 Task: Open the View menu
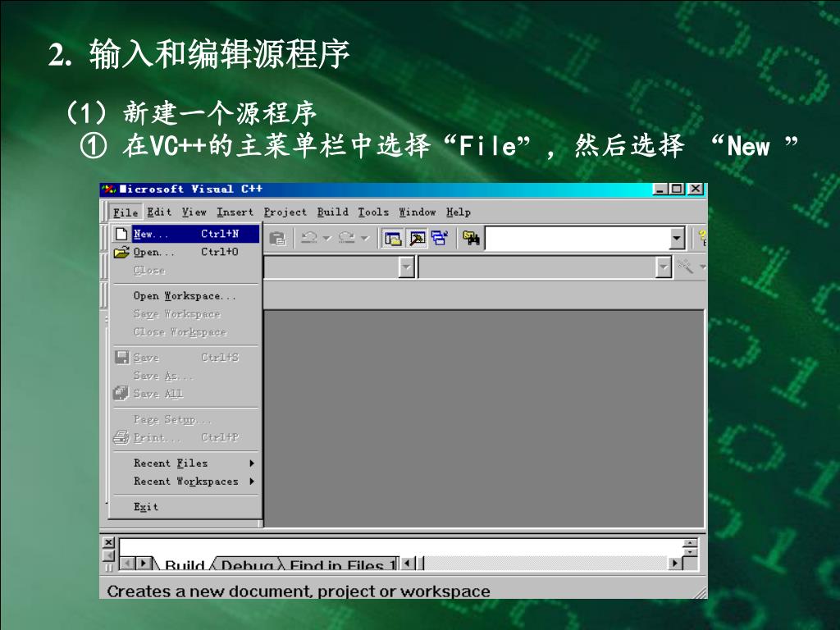click(x=194, y=212)
